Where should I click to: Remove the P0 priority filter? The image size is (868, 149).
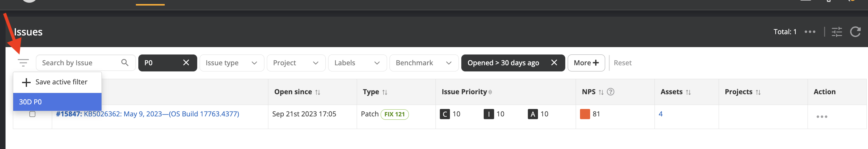(x=186, y=63)
